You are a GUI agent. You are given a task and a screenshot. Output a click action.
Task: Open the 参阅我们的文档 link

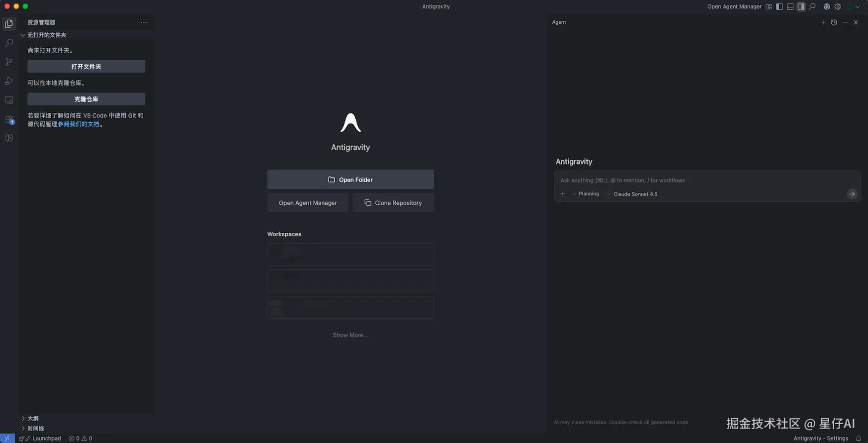(79, 124)
